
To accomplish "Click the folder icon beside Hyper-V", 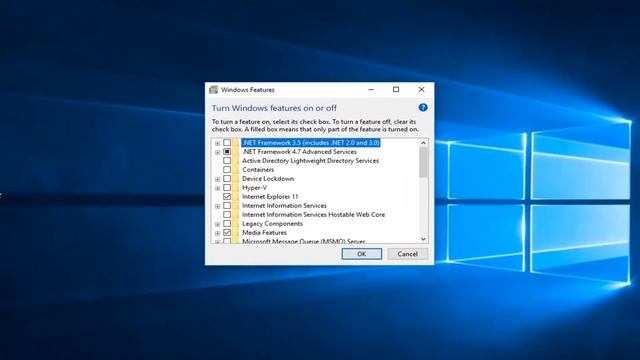I will 236,188.
